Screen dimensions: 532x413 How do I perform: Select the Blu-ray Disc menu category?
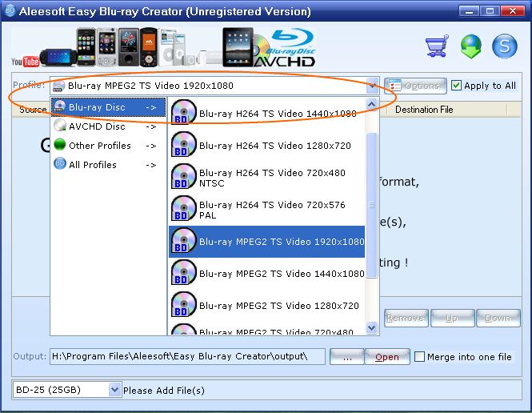[109, 107]
